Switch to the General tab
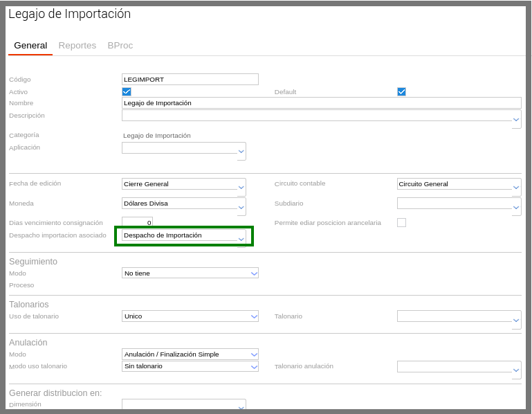 (x=30, y=46)
